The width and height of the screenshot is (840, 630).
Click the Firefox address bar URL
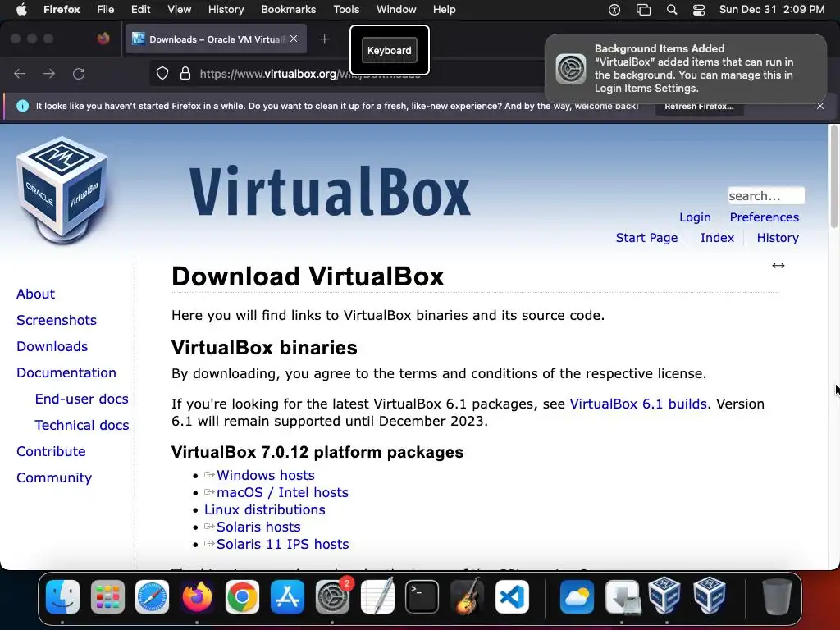[310, 73]
